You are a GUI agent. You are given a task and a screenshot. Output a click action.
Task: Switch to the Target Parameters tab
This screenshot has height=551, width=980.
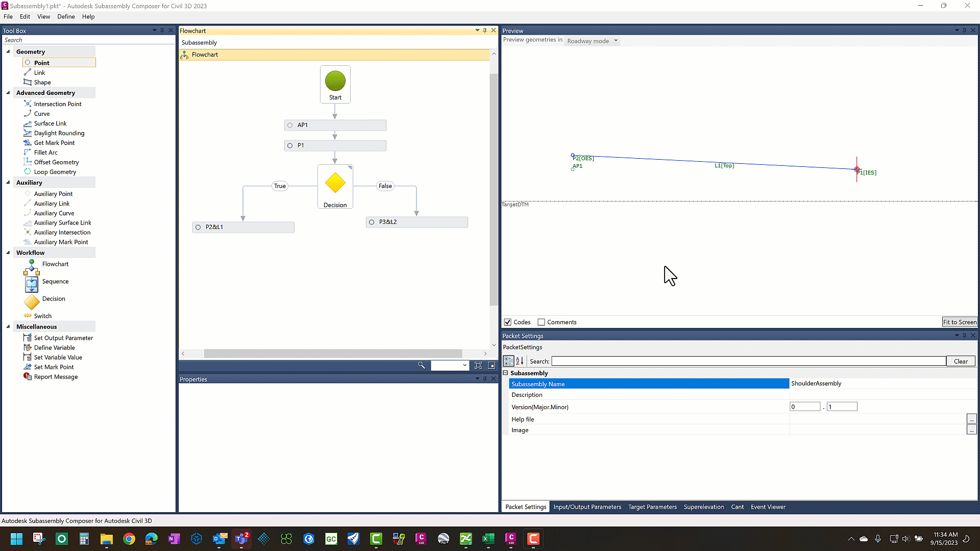point(652,507)
